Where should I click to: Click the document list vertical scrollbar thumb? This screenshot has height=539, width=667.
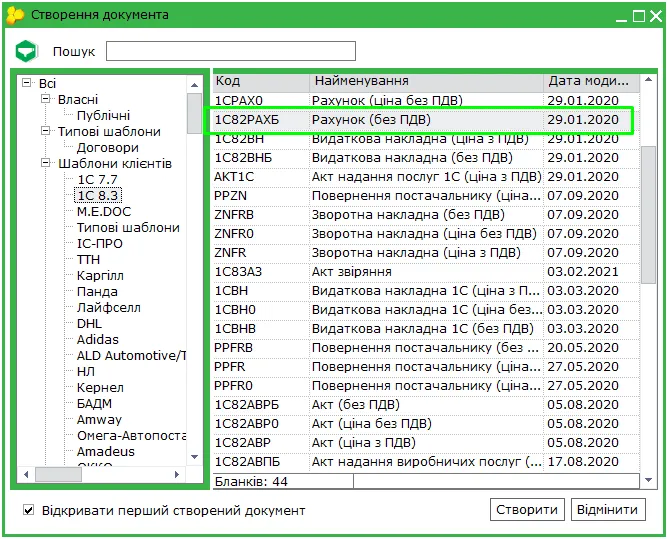[648, 214]
